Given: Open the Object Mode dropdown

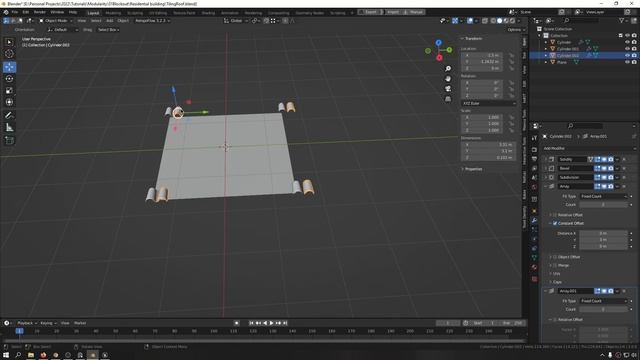Looking at the screenshot, I should click(x=56, y=20).
